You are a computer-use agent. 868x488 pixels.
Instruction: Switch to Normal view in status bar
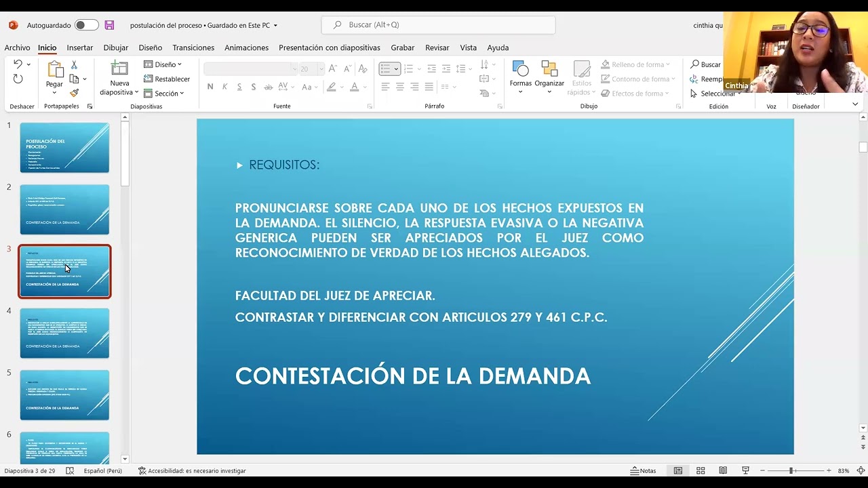point(678,470)
